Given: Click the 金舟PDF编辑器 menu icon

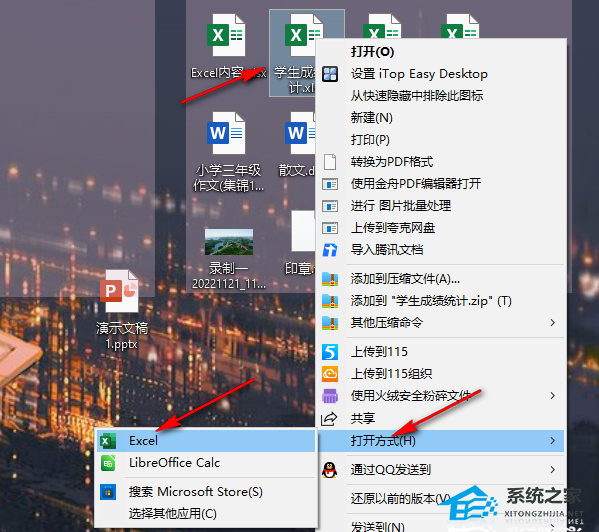Looking at the screenshot, I should (330, 184).
